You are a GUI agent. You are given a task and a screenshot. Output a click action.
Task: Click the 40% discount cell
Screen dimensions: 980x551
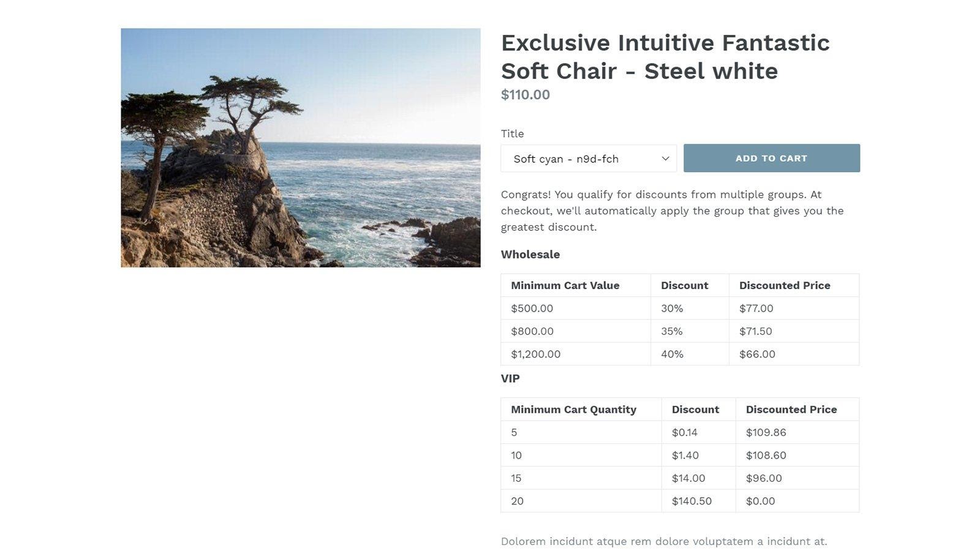672,354
